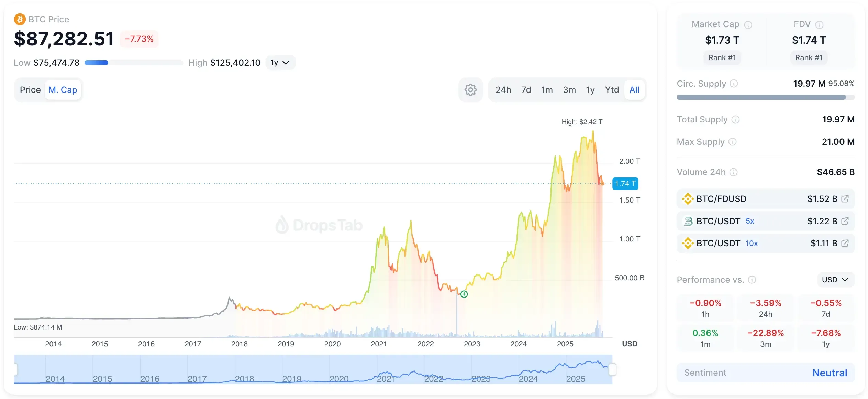Click the green plus marker on chart
Image resolution: width=868 pixels, height=399 pixels.
(464, 294)
